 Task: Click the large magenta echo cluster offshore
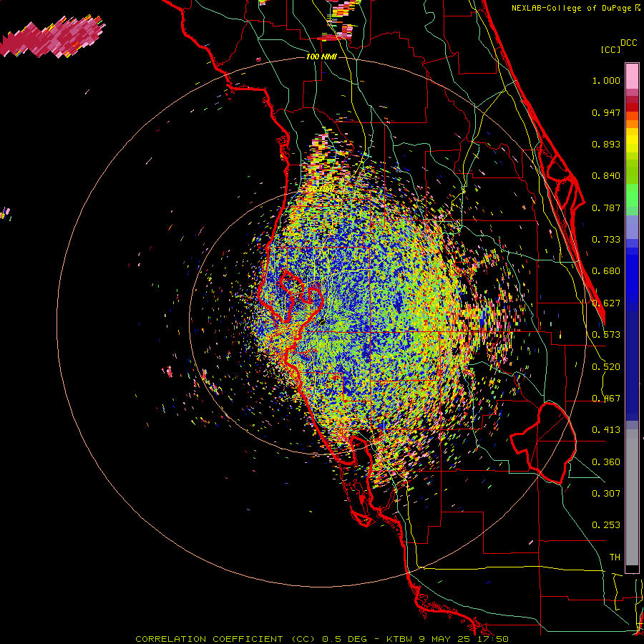click(x=52, y=37)
